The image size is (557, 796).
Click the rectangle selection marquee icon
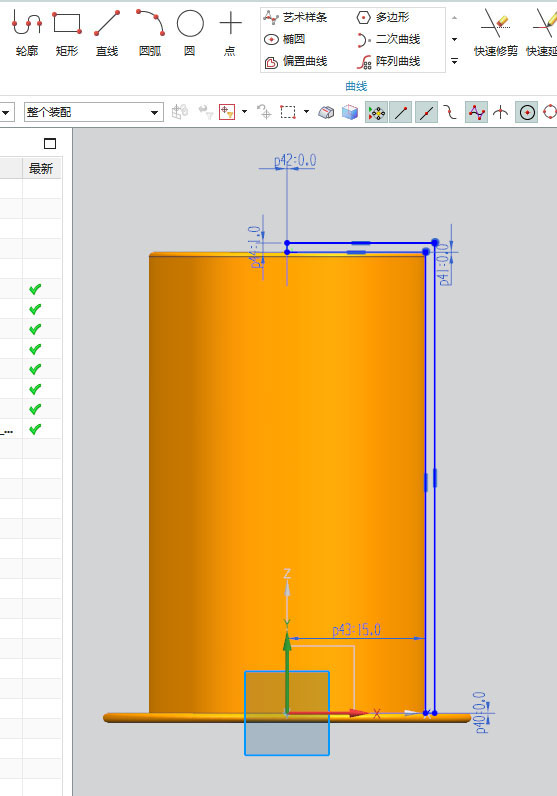pos(288,112)
